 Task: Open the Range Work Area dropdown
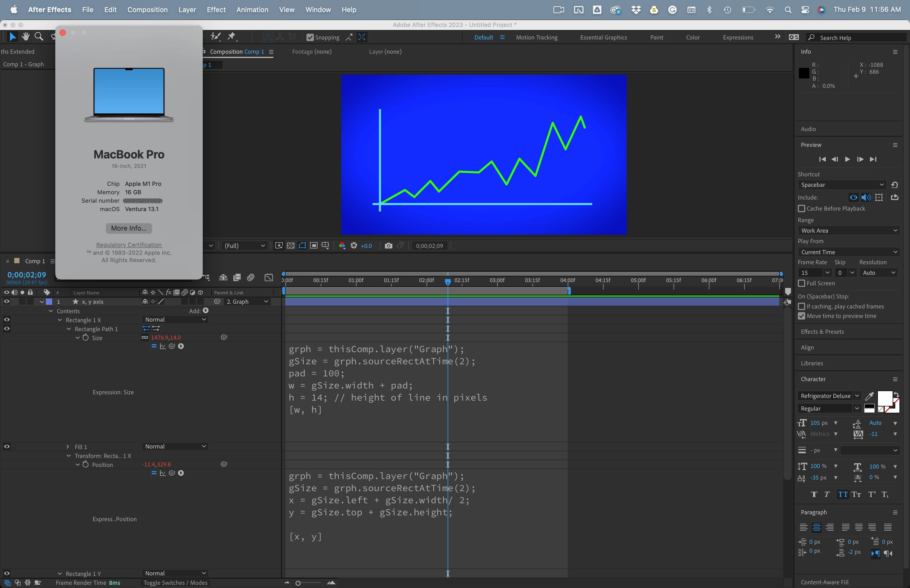point(848,231)
